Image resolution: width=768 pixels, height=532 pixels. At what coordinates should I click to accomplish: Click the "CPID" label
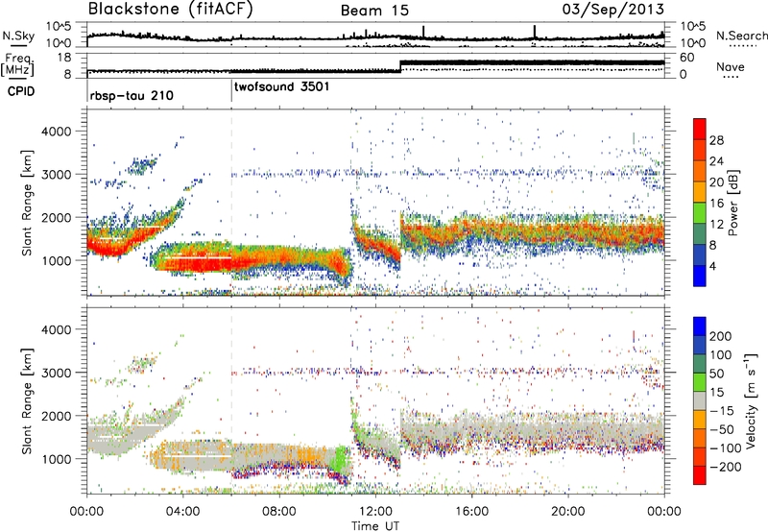coord(21,91)
